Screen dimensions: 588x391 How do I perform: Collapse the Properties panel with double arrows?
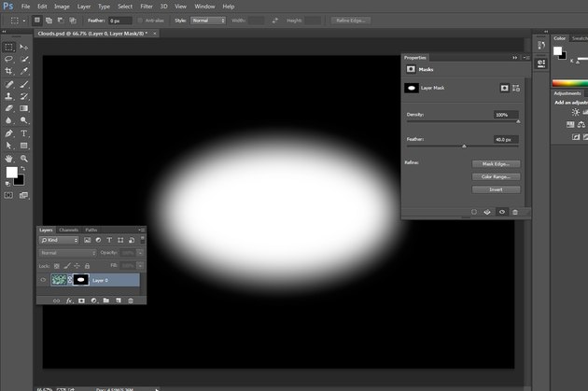point(515,57)
